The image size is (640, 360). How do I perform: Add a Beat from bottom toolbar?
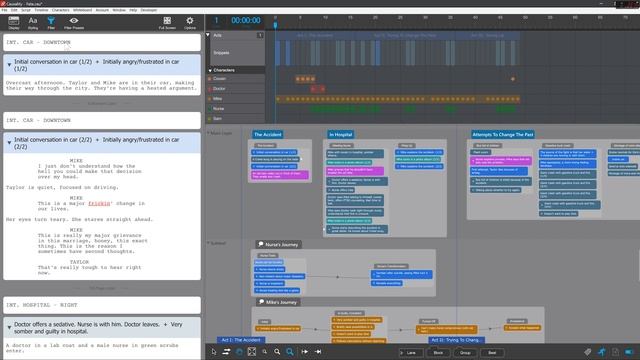492,352
